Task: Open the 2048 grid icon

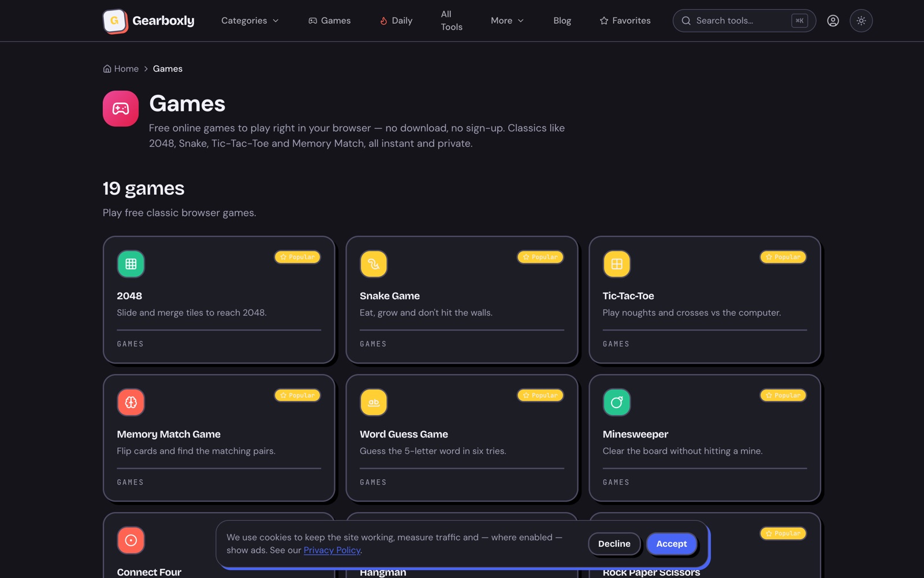Action: pyautogui.click(x=131, y=264)
